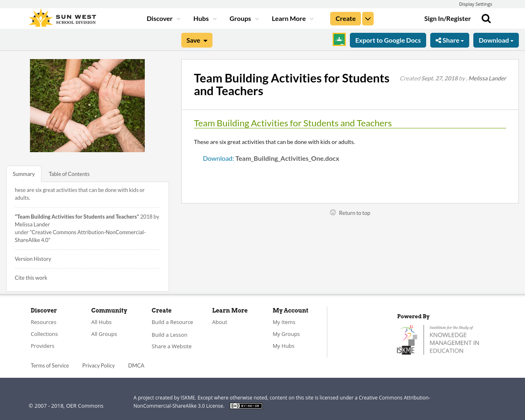Open Export to Google Docs
The width and height of the screenshot is (525, 420).
(x=388, y=39)
